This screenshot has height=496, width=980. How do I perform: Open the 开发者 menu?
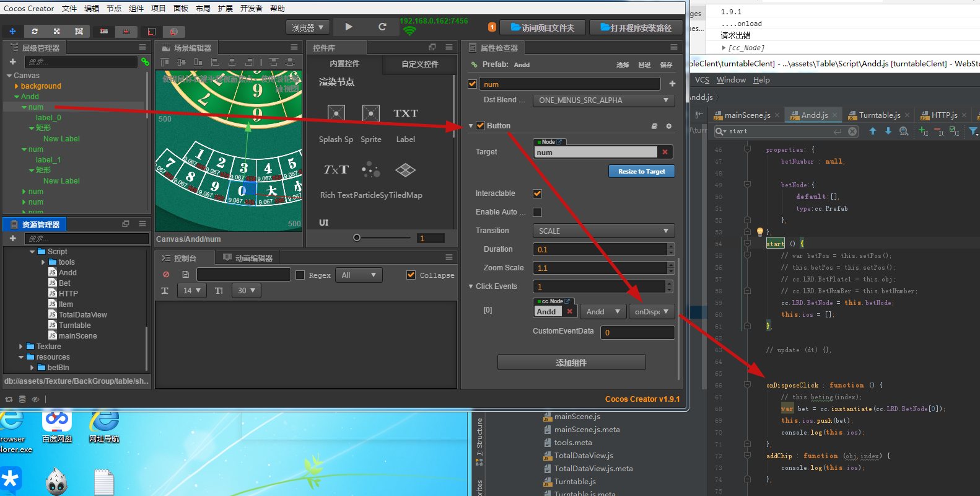[252, 8]
